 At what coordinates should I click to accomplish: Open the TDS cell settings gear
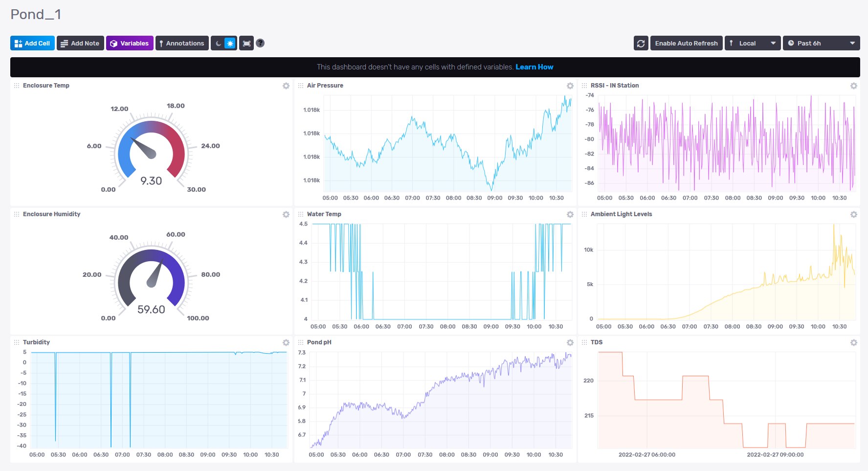click(x=853, y=343)
